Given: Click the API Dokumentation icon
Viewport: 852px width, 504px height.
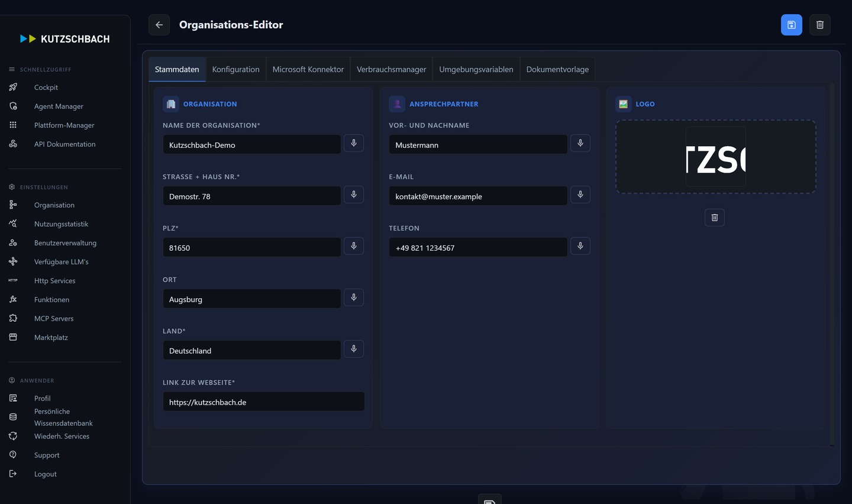Looking at the screenshot, I should coord(13,144).
